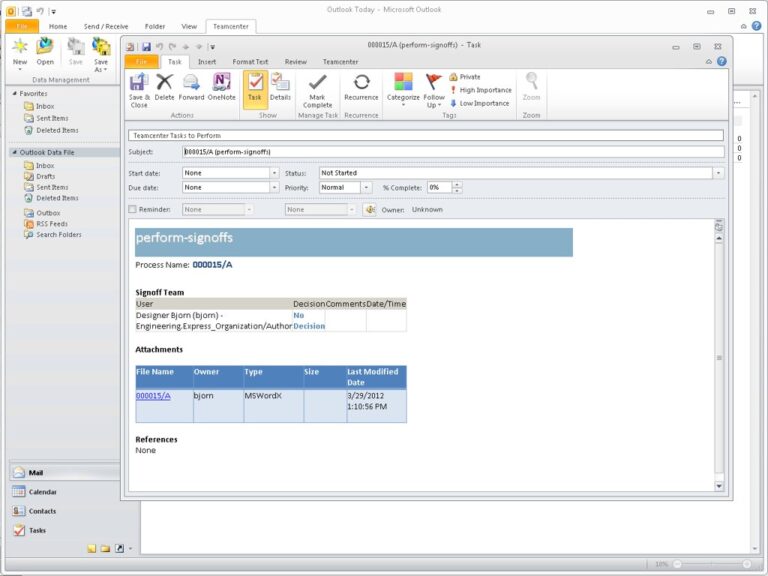This screenshot has width=768, height=576.
Task: Select Drafts under Outlook Data File
Action: (x=45, y=176)
